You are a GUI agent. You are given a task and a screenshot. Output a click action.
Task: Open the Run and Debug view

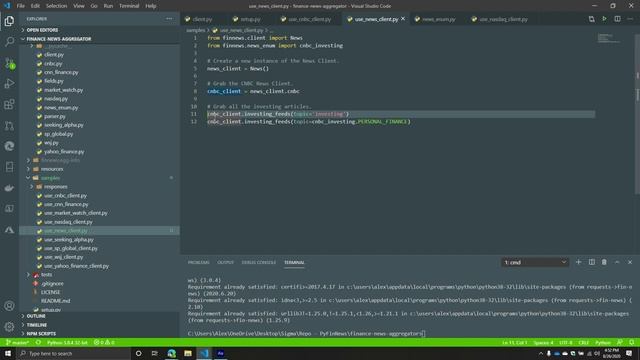point(9,84)
